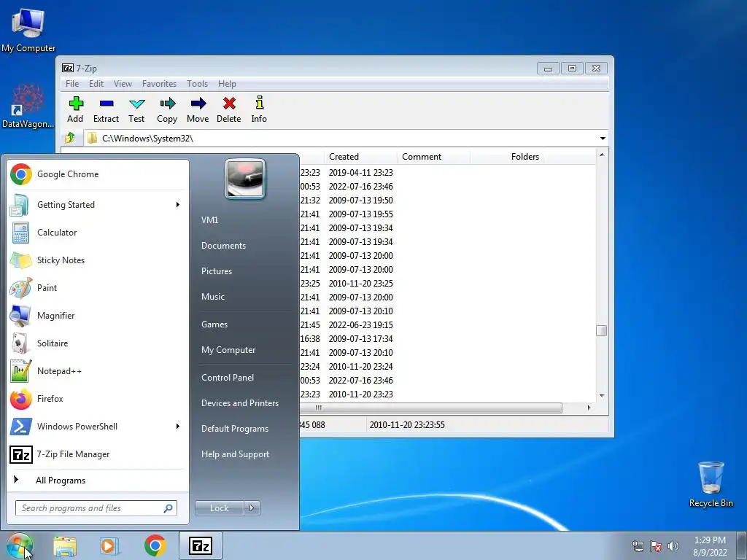Open Firefox from Start menu
The image size is (747, 560).
click(x=98, y=399)
